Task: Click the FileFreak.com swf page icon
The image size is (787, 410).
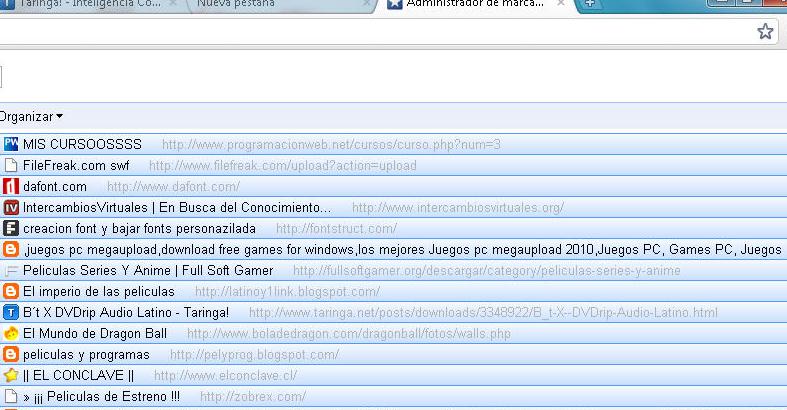Action: [x=11, y=166]
